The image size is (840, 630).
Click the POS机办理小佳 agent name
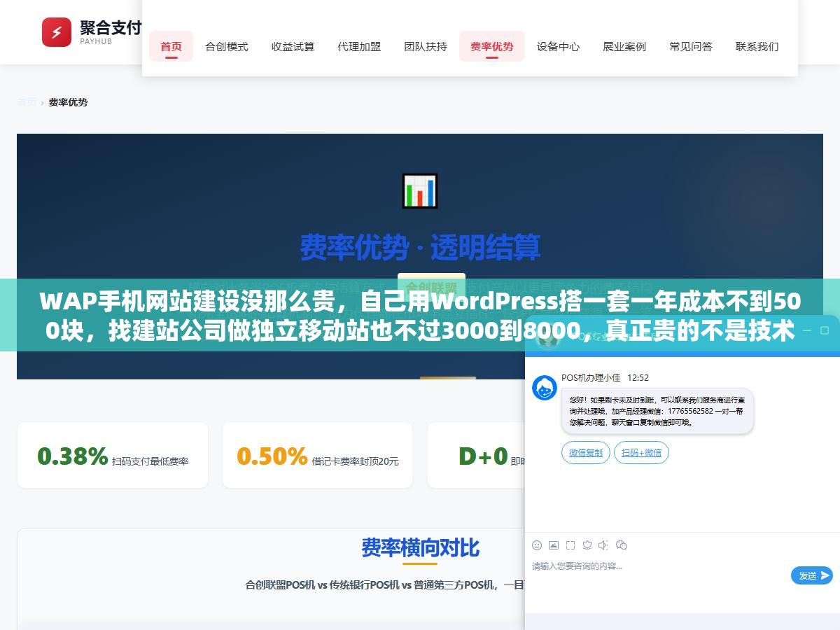tap(591, 377)
